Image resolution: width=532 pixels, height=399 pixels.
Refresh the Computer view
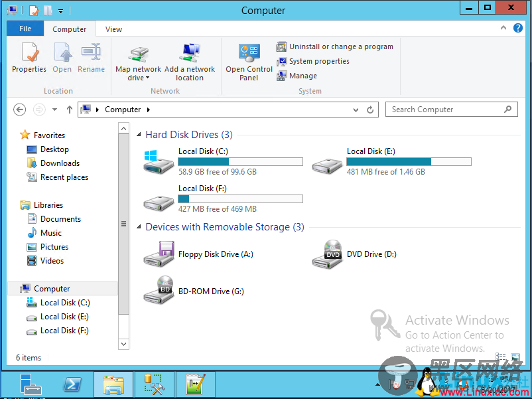(370, 110)
